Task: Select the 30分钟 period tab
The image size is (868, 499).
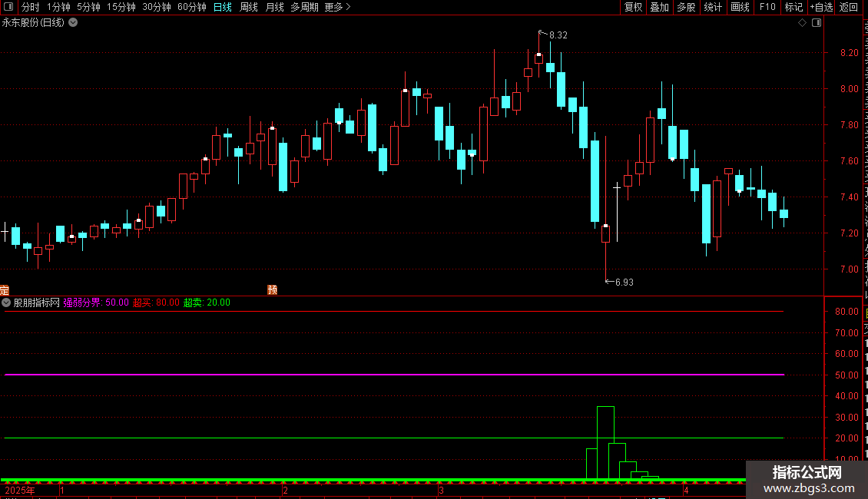Action: point(157,7)
